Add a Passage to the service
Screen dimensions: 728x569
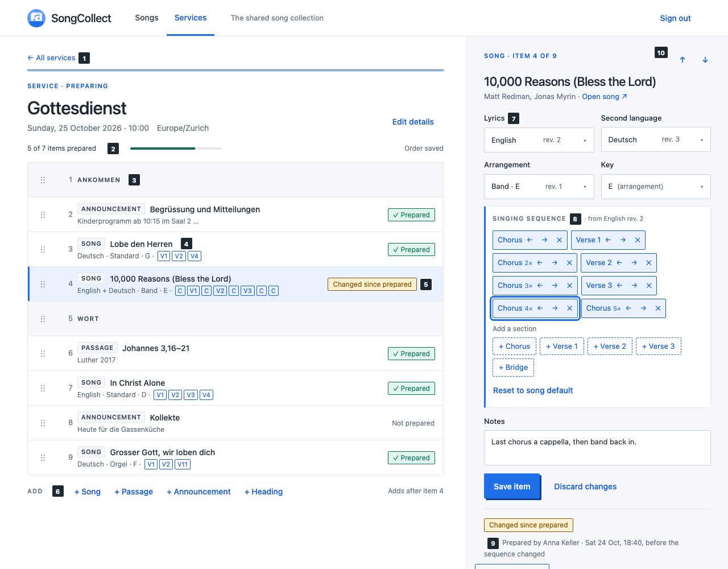[x=134, y=492]
